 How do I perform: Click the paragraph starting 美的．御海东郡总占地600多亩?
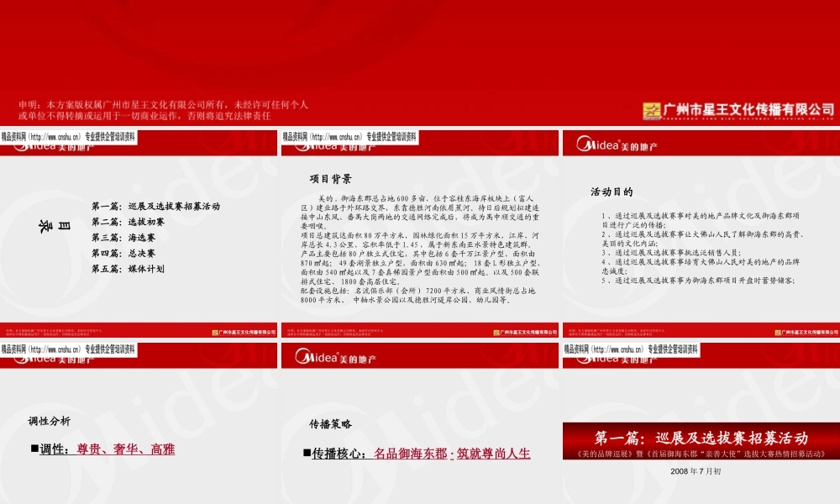point(420,212)
